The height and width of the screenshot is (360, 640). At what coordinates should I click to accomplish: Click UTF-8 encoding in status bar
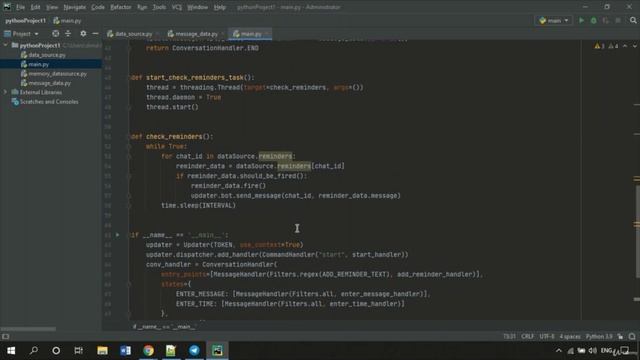[x=547, y=337]
